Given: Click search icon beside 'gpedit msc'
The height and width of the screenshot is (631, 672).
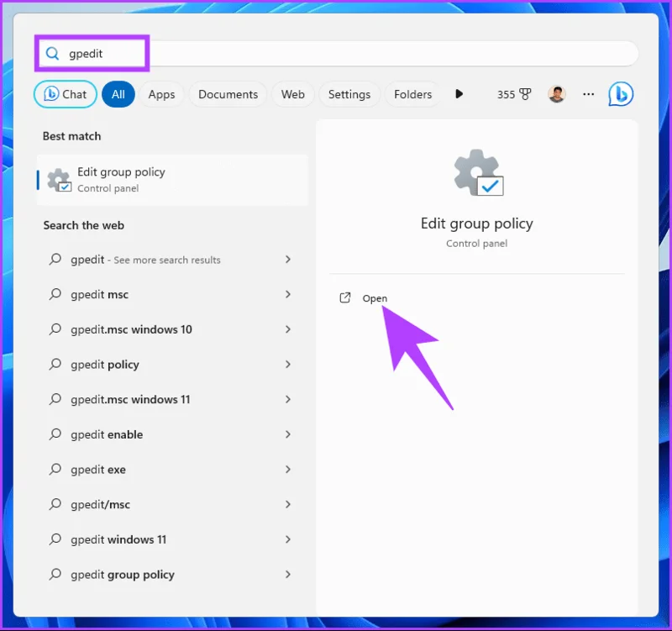Looking at the screenshot, I should [55, 294].
